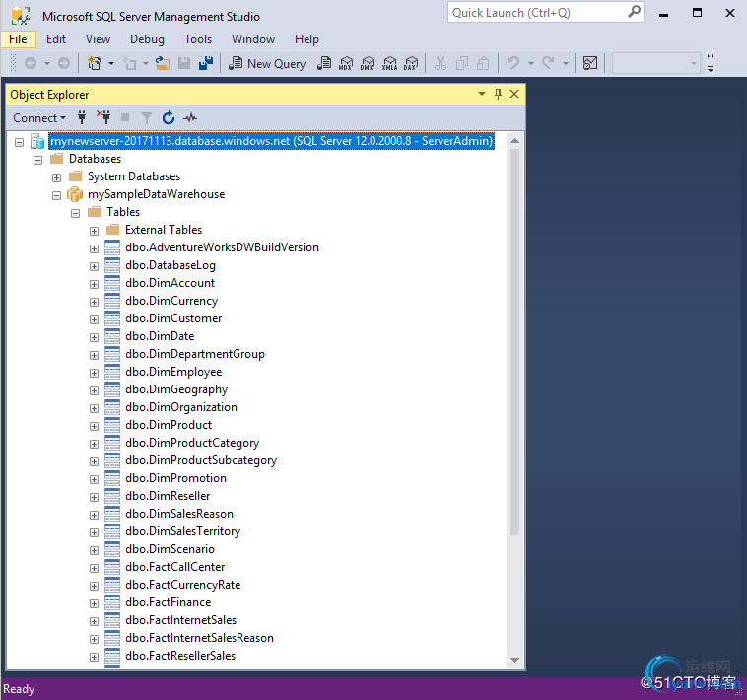Click in the Quick Launch search box
The width and height of the screenshot is (747, 700).
pyautogui.click(x=546, y=13)
